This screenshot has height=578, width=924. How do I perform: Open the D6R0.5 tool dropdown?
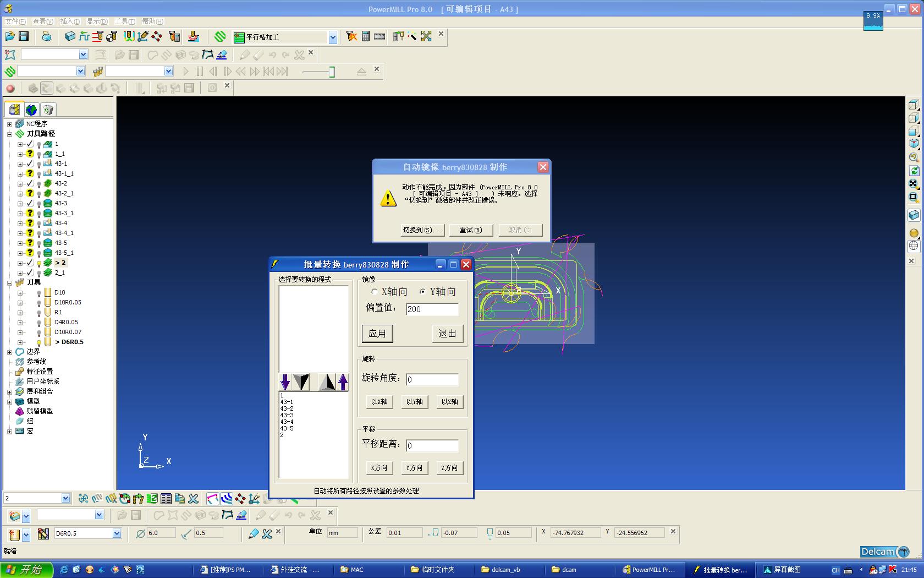click(117, 533)
